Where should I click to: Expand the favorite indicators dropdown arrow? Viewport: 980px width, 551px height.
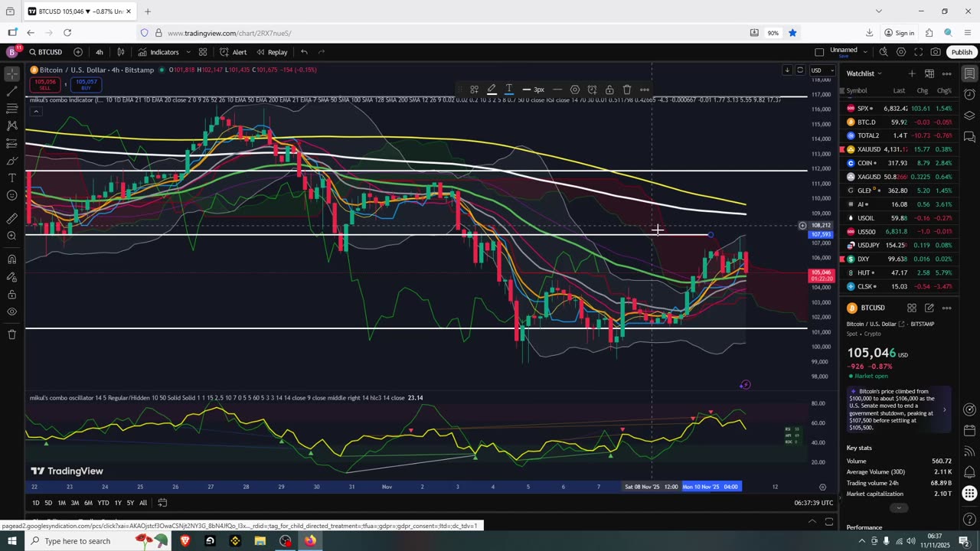(x=188, y=52)
